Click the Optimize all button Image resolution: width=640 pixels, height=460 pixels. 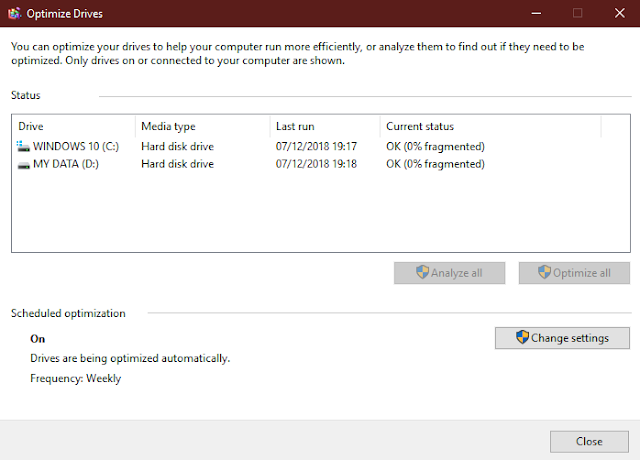point(574,273)
